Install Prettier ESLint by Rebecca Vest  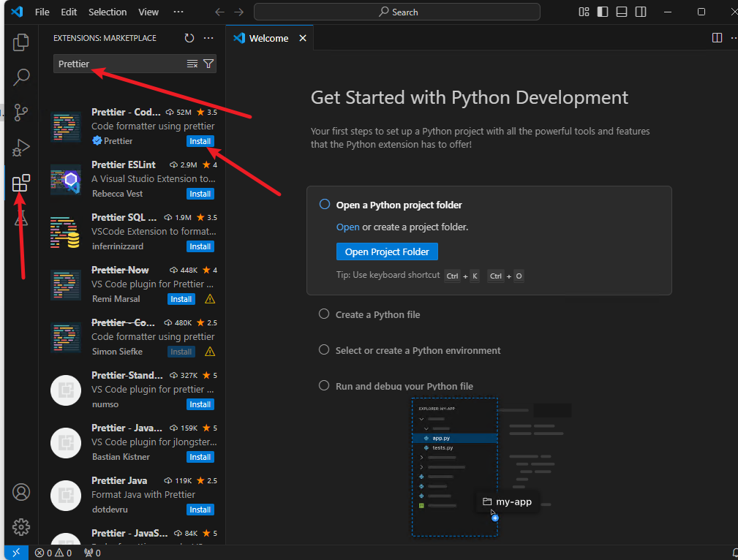[x=200, y=194]
